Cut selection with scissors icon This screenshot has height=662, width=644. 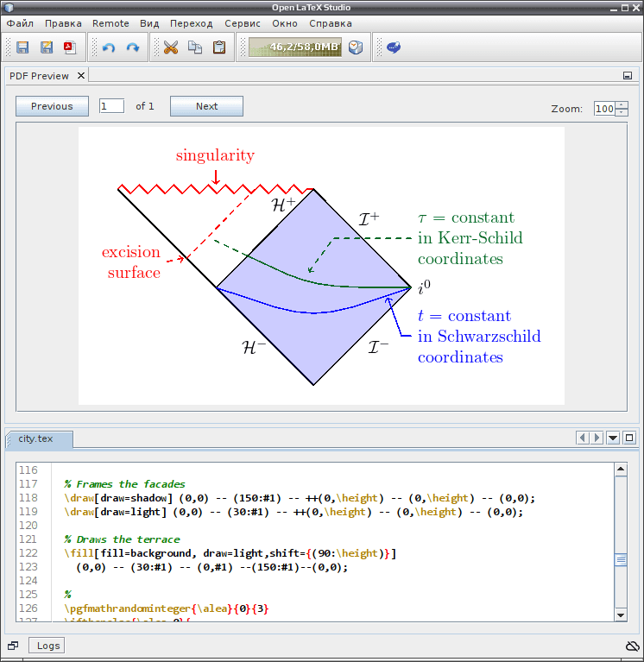pyautogui.click(x=171, y=47)
